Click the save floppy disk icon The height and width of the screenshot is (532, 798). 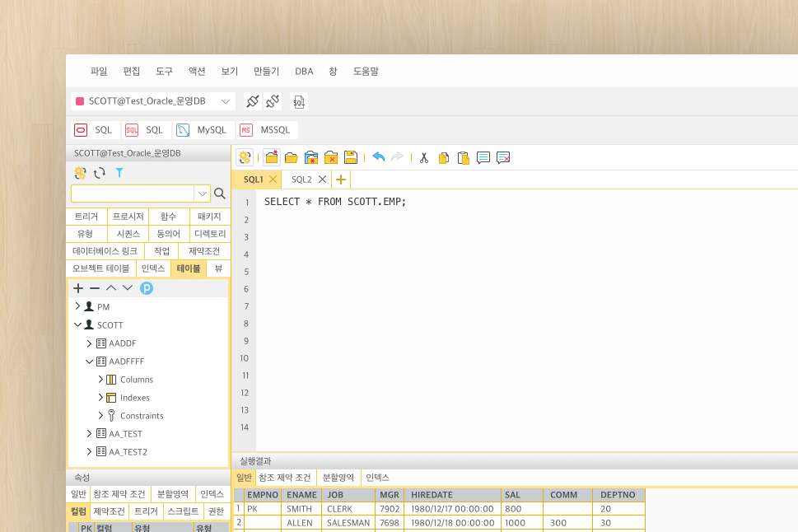point(350,157)
